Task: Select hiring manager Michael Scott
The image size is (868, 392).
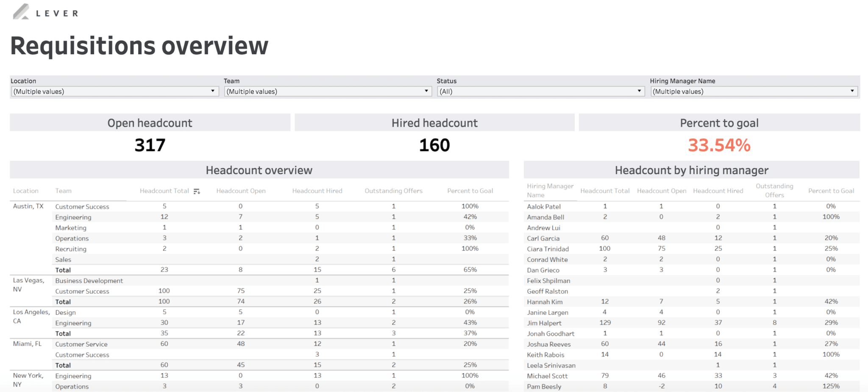Action: tap(547, 376)
